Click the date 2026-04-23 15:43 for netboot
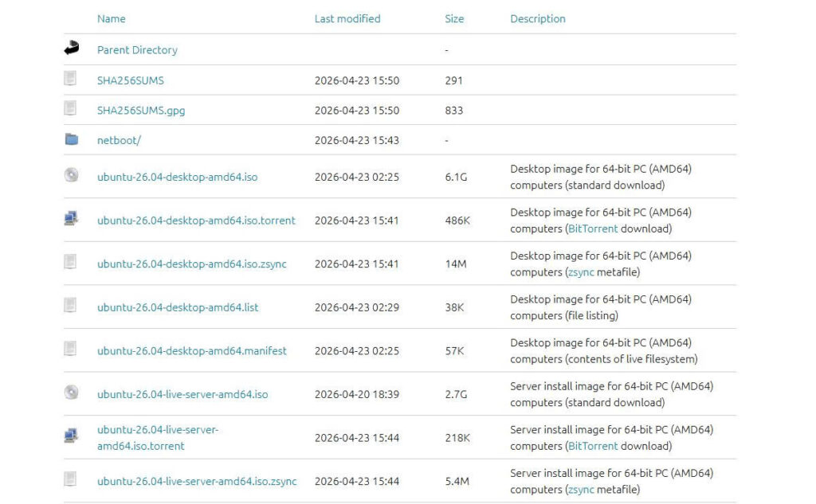This screenshot has width=816, height=504. [x=356, y=140]
